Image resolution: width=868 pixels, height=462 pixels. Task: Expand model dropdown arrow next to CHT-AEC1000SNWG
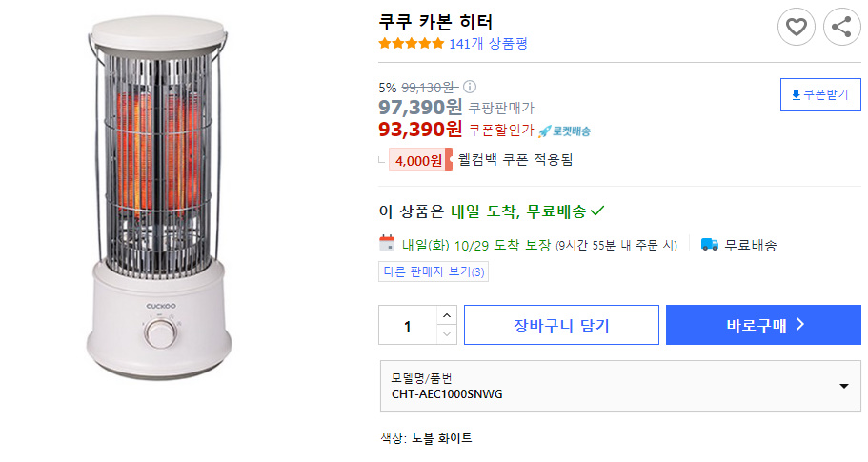click(843, 386)
